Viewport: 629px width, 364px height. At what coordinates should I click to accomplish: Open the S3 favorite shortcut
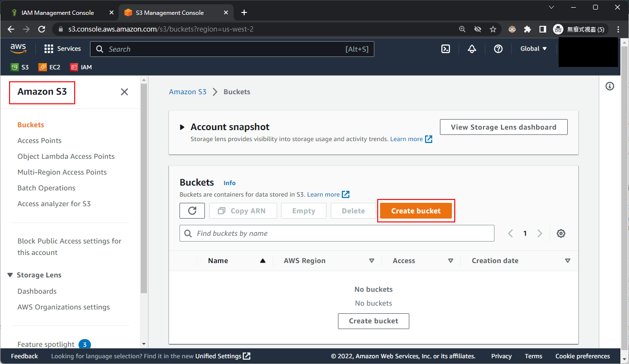point(20,67)
